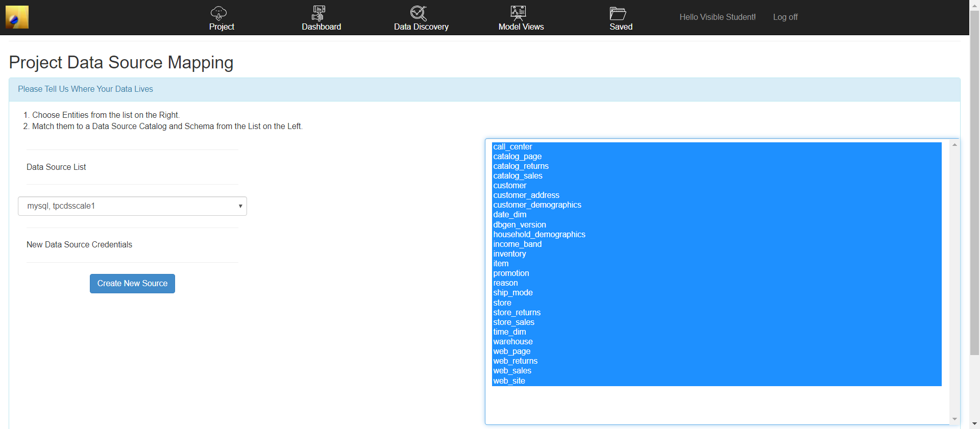Open the Saved menu label

click(621, 27)
